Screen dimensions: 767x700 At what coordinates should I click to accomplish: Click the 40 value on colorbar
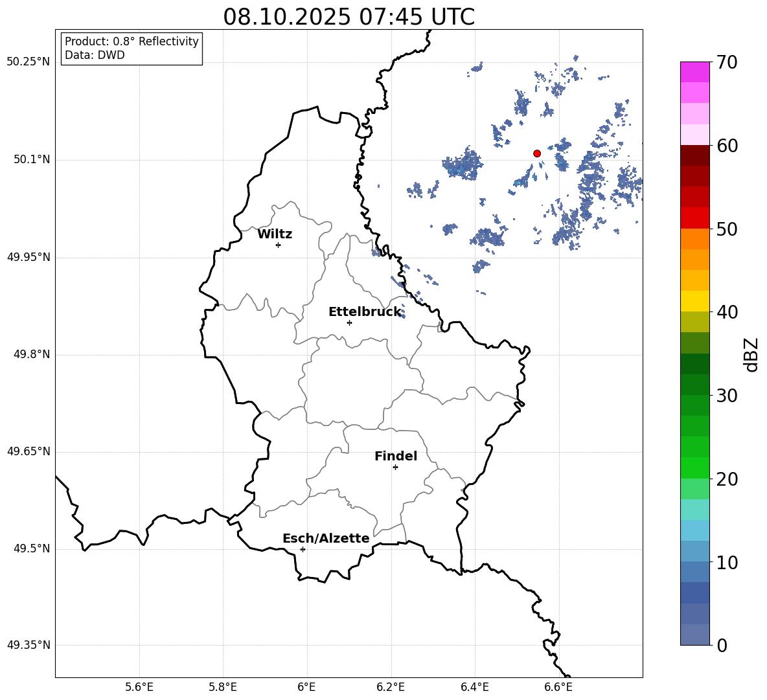tap(727, 312)
